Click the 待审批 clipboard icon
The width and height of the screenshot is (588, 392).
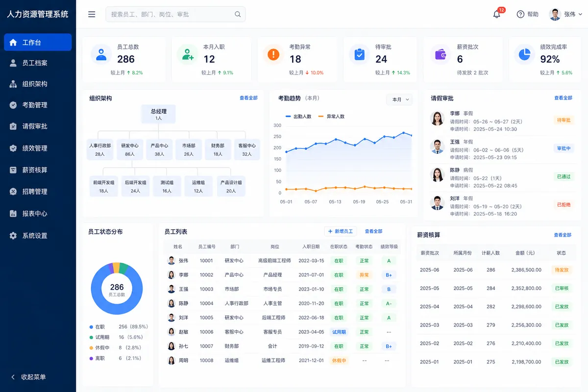[x=359, y=54]
